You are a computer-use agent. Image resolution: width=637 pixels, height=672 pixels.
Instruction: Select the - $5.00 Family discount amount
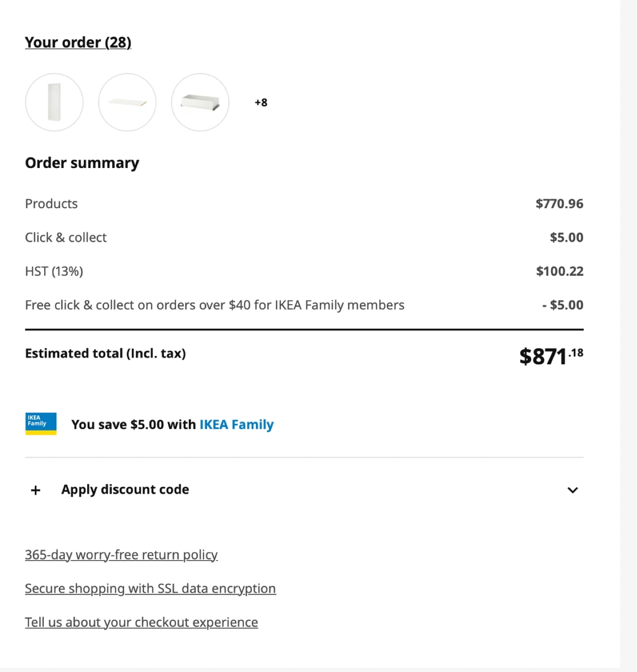[562, 305]
